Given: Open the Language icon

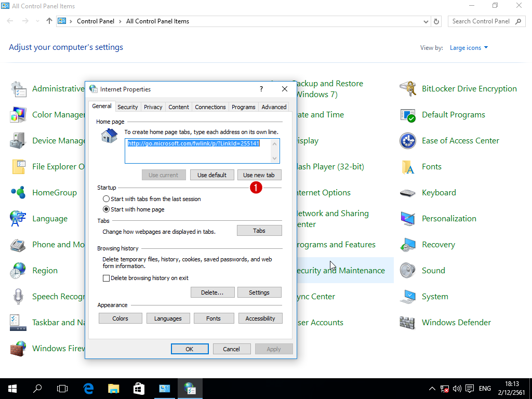Looking at the screenshot, I should 18,219.
